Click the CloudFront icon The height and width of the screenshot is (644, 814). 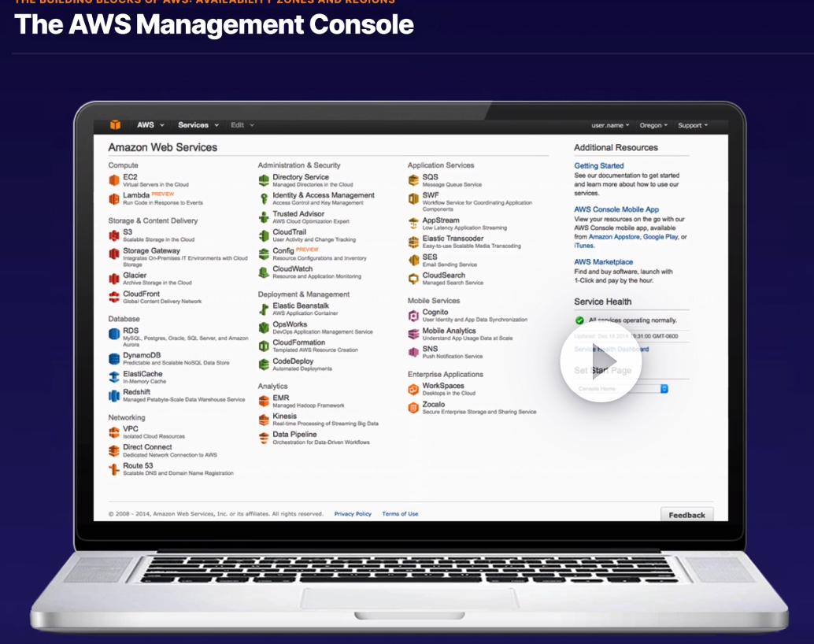pyautogui.click(x=114, y=297)
